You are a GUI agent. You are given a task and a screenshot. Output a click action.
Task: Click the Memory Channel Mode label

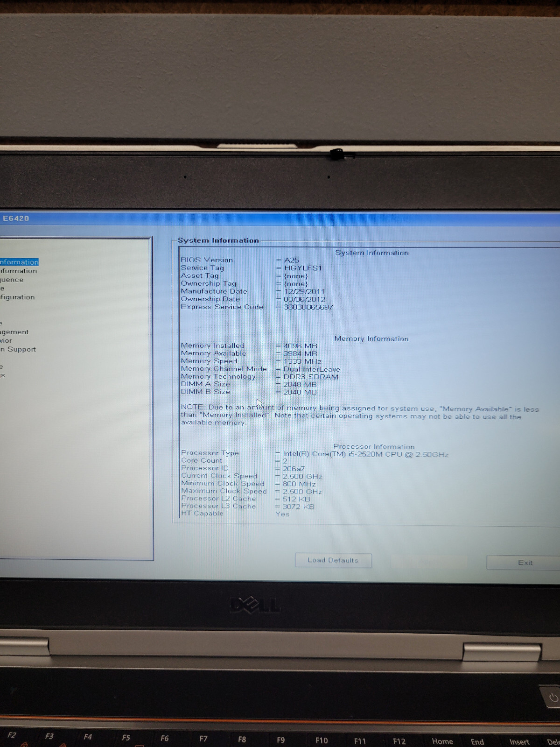point(224,369)
